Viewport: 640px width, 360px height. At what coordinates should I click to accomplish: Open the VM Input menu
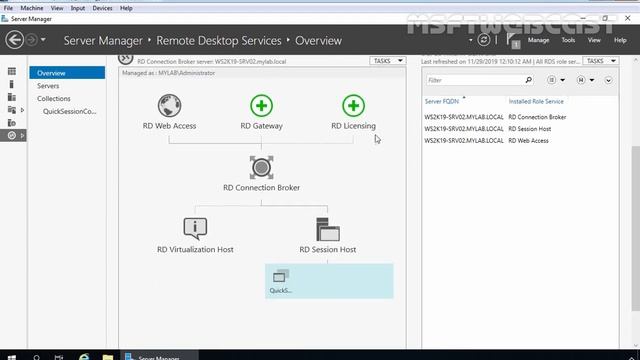78,8
